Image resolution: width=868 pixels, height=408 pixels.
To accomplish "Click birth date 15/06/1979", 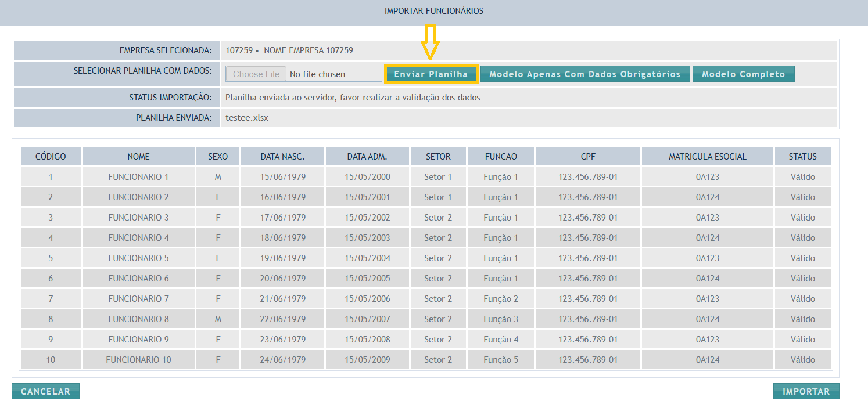I will pos(283,177).
